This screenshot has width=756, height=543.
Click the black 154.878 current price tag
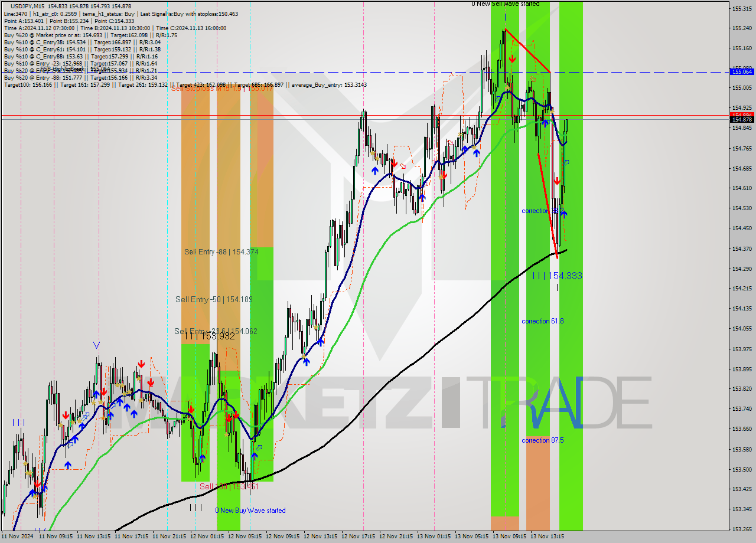[742, 120]
